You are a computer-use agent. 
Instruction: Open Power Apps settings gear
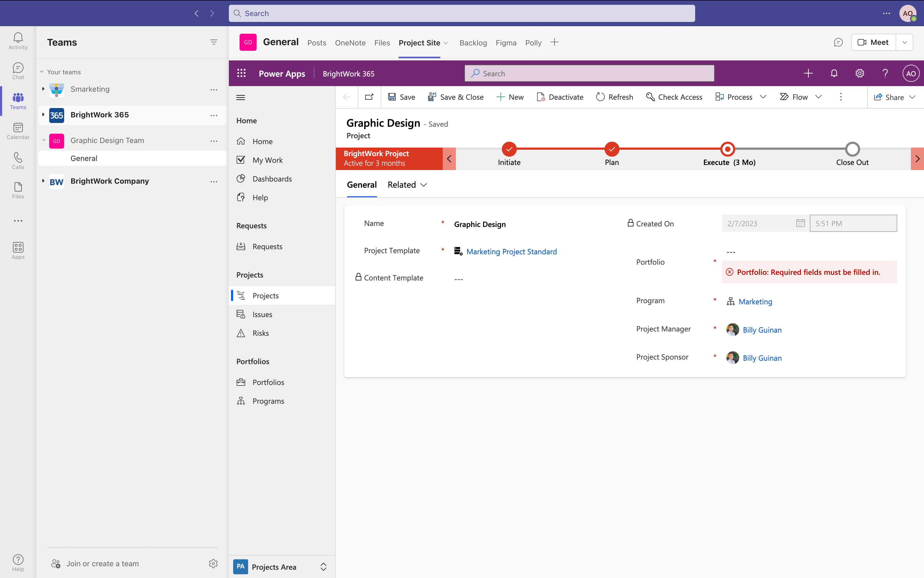(860, 74)
